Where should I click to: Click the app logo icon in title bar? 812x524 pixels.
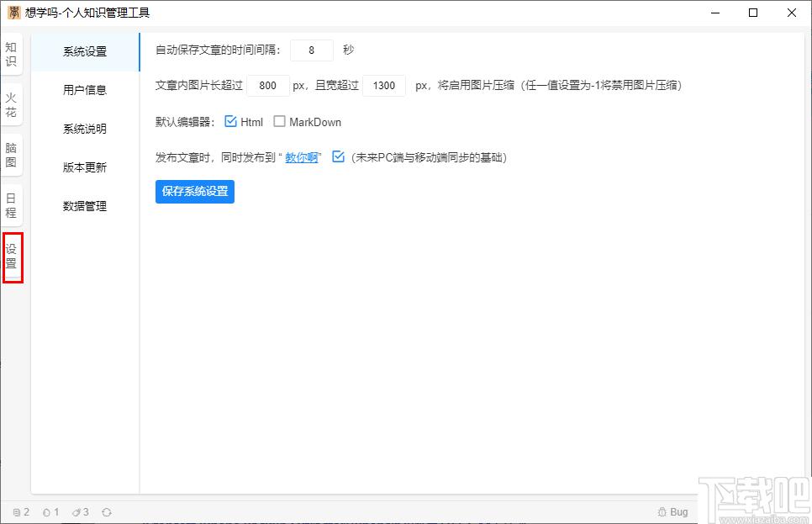coord(14,13)
